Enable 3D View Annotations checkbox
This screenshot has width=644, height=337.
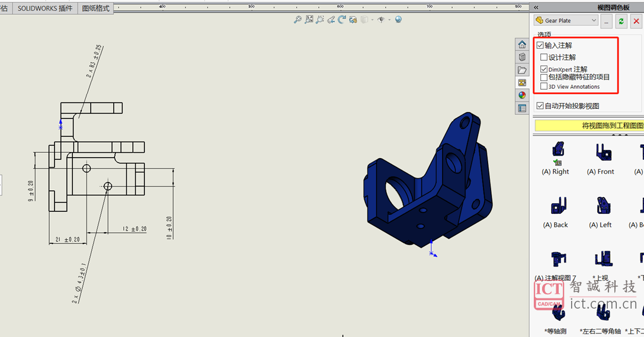544,86
